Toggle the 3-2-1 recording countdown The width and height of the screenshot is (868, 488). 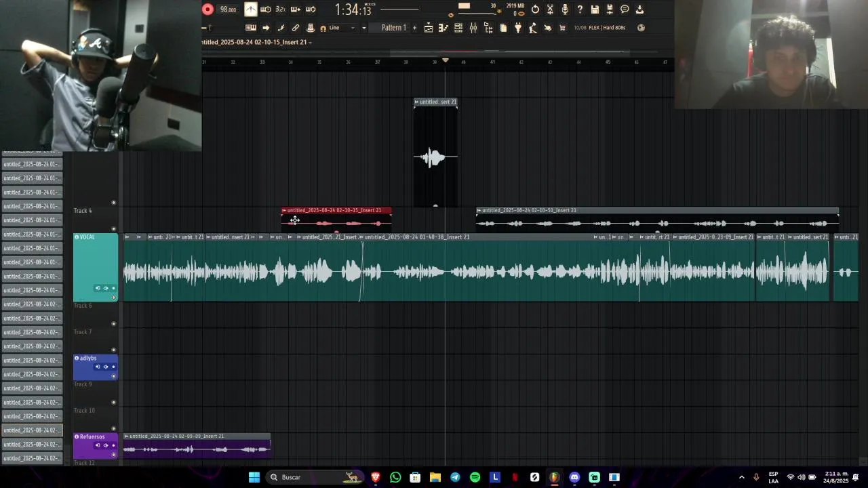click(x=281, y=9)
